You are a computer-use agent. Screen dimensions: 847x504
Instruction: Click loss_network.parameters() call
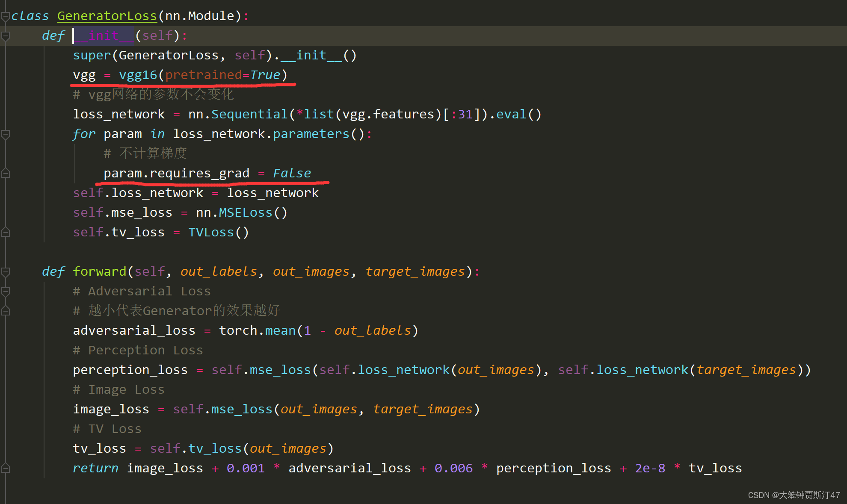pyautogui.click(x=269, y=134)
